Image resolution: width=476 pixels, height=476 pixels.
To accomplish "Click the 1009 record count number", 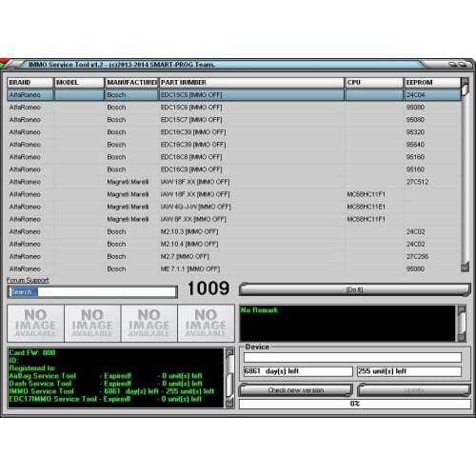I will pos(208,288).
